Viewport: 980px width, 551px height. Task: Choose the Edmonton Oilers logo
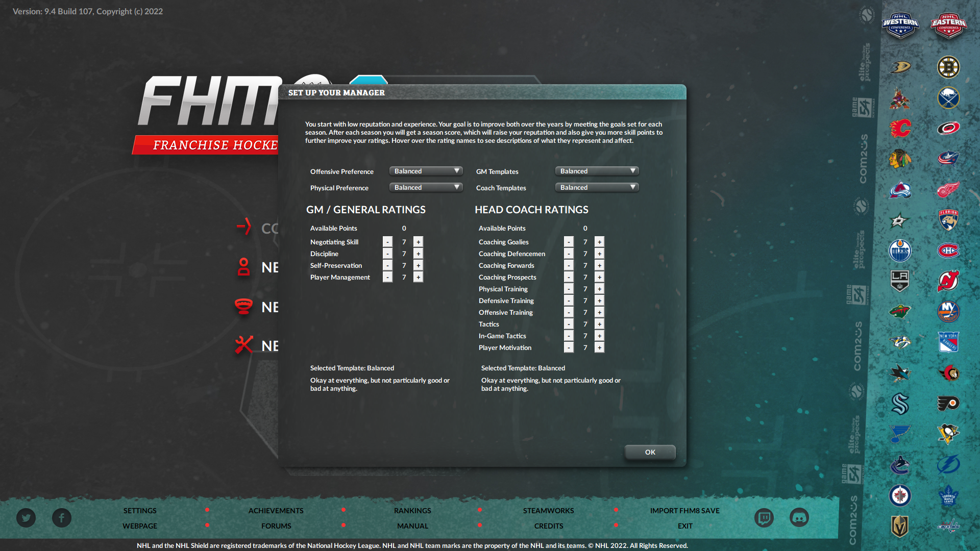click(x=900, y=251)
